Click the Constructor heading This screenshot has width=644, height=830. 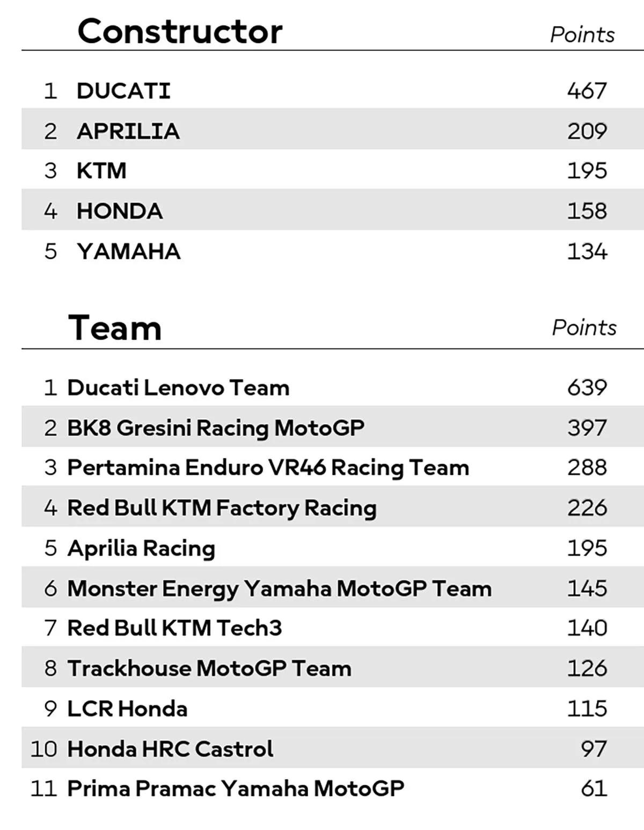[x=180, y=31]
